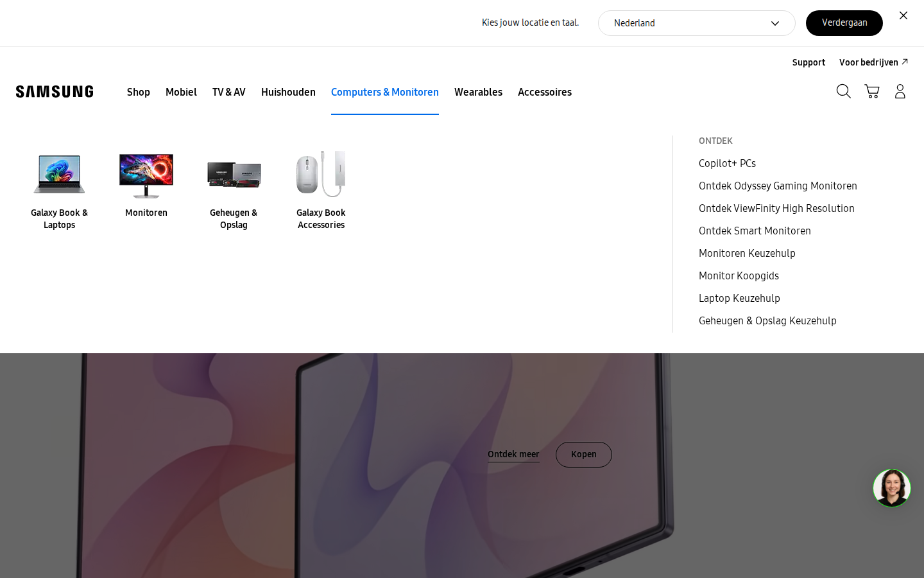Select the Galaxy Book & Laptops image
The height and width of the screenshot is (578, 924).
pos(59,173)
